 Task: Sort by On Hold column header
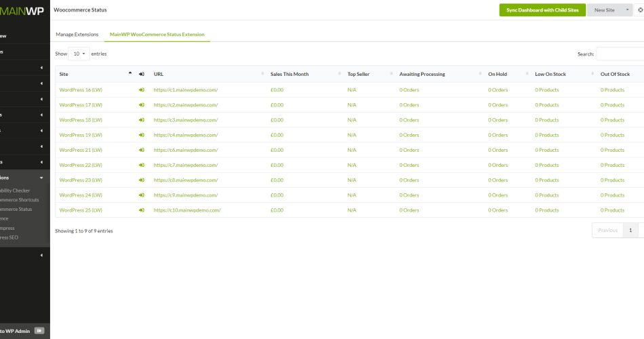tap(498, 74)
